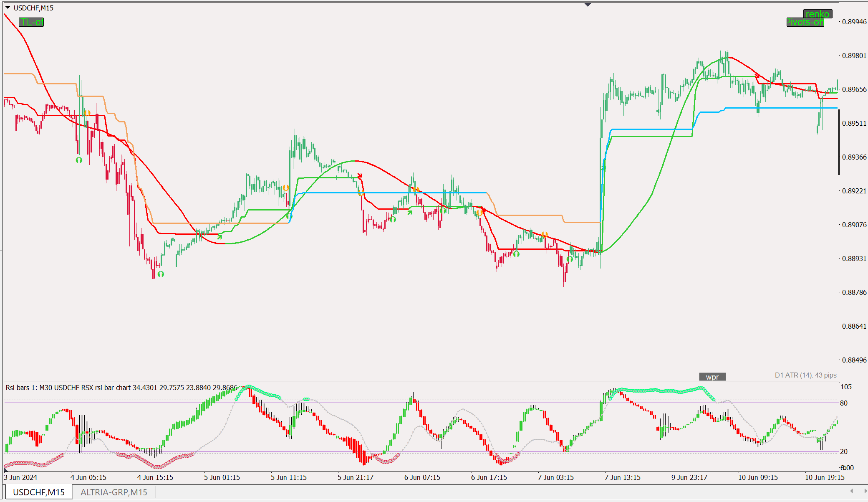The height and width of the screenshot is (502, 868).
Task: Click the D1 ATR (14) pips label
Action: [x=805, y=375]
